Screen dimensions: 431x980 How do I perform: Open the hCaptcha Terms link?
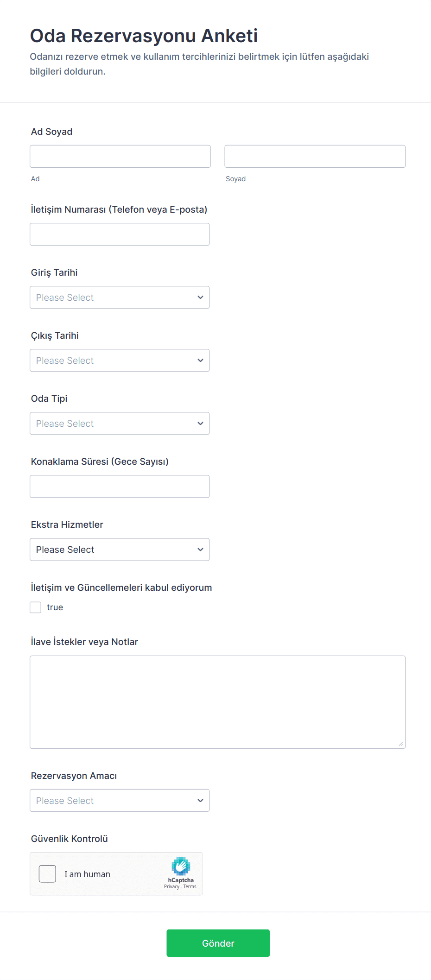(190, 887)
